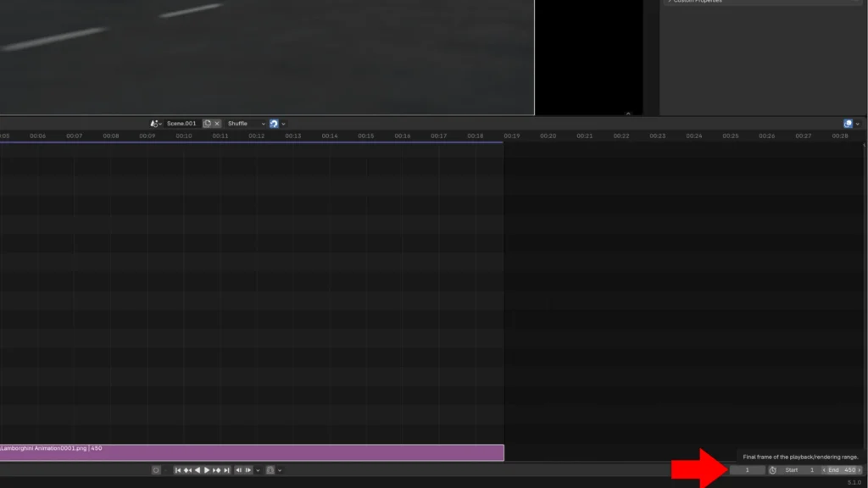
Task: Increase End frame with right arrow
Action: tap(860, 469)
